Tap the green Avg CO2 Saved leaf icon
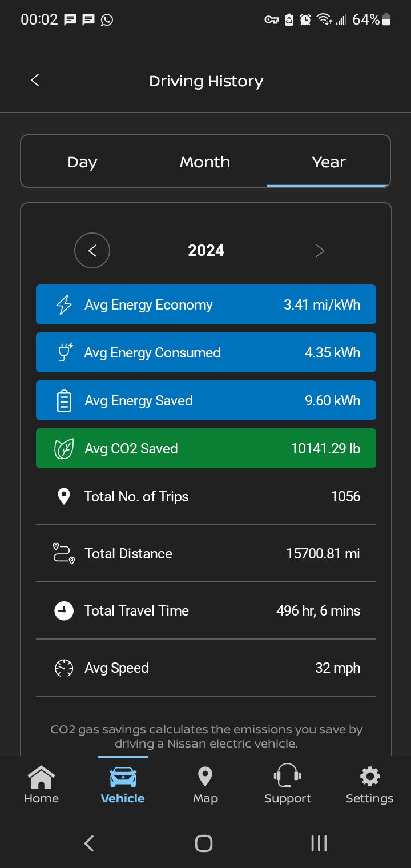The image size is (411, 868). pyautogui.click(x=64, y=449)
